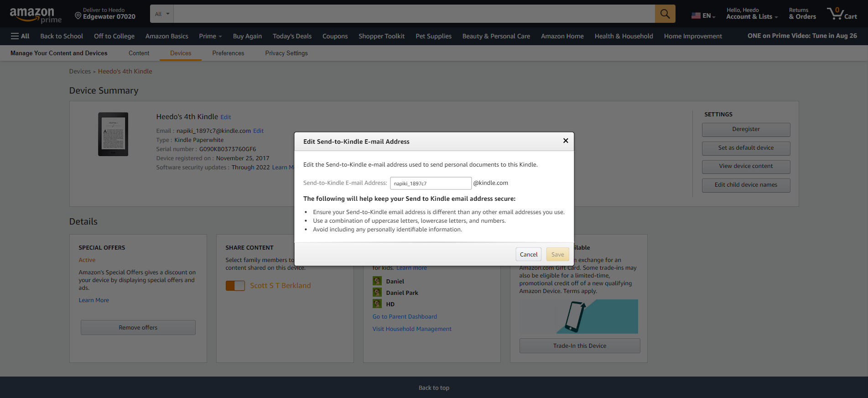The image size is (868, 398).
Task: Click ONE on Prime Video promo
Action: tap(802, 36)
